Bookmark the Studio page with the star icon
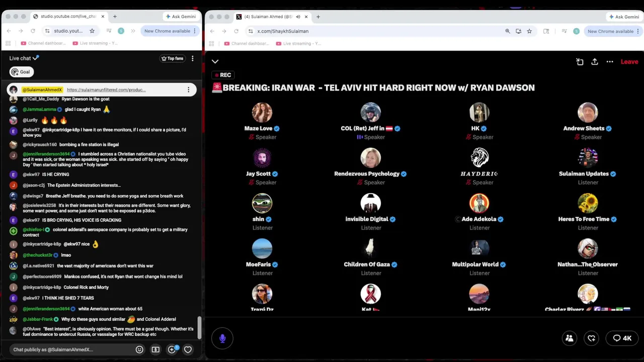 point(92,31)
